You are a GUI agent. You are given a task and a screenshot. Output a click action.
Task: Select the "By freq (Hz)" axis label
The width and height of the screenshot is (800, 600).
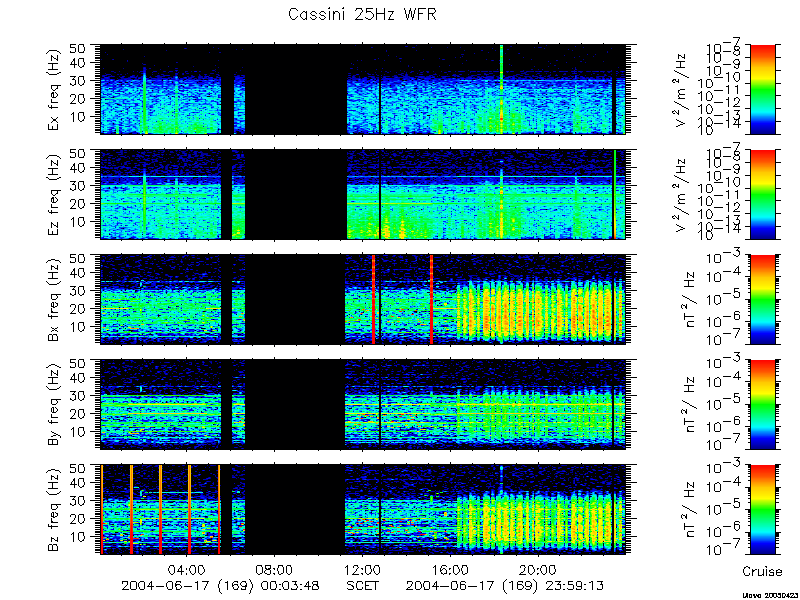point(54,404)
